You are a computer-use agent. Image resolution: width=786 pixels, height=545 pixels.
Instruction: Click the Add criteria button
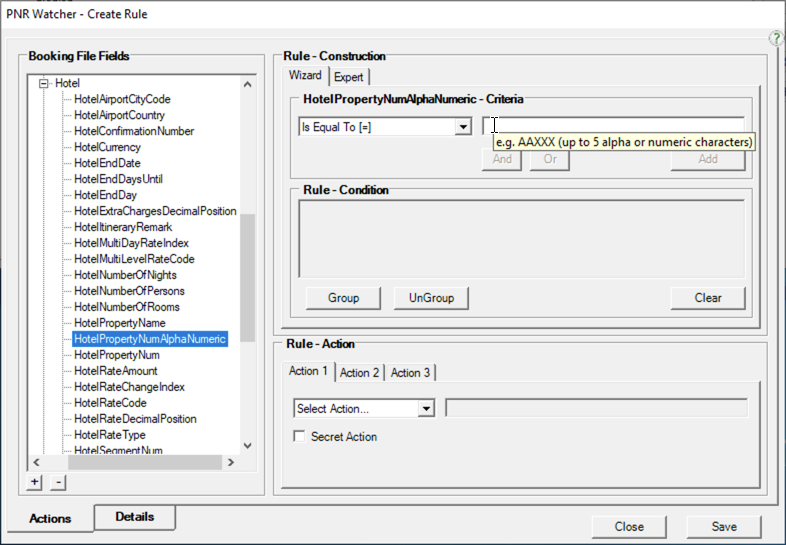coord(708,159)
